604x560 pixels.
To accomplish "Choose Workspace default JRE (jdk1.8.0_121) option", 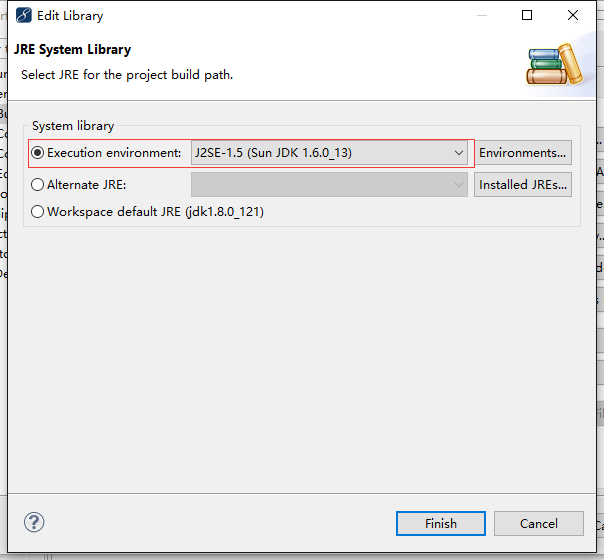I will pyautogui.click(x=37, y=212).
